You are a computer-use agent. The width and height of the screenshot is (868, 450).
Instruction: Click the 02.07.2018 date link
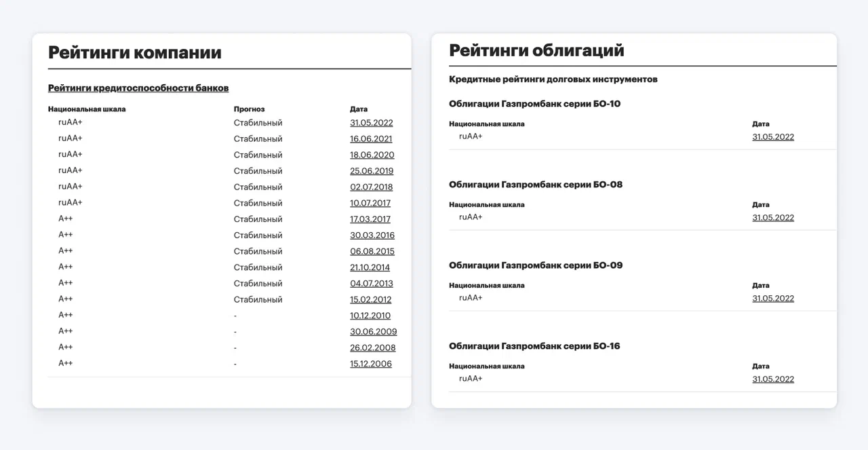[x=372, y=187]
